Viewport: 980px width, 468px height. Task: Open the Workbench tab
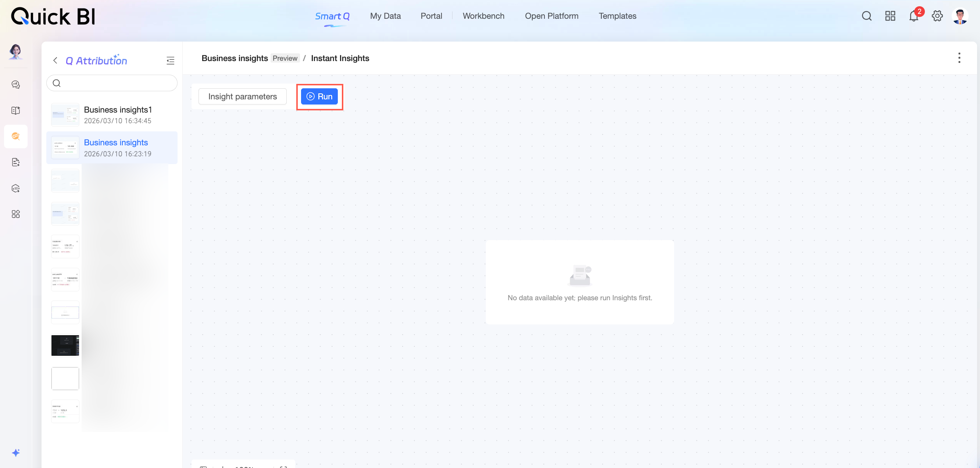point(483,16)
